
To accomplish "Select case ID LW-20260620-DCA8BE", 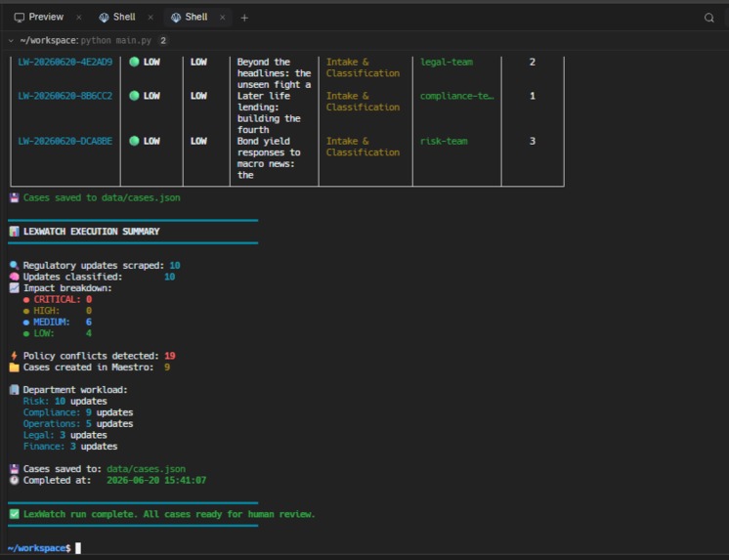I will pyautogui.click(x=65, y=141).
